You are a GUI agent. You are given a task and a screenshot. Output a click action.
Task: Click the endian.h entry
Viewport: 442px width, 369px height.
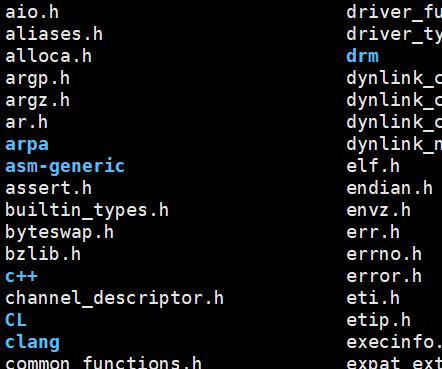(390, 188)
